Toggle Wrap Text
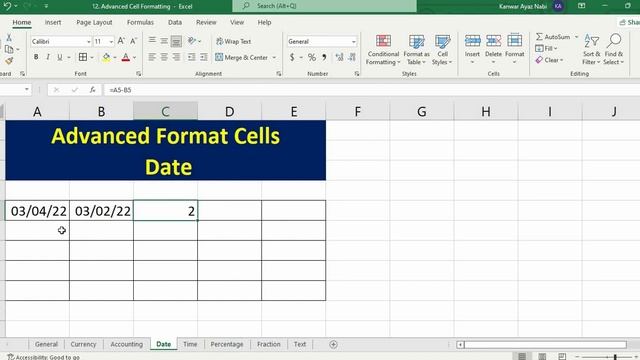640x360 pixels. tap(233, 41)
